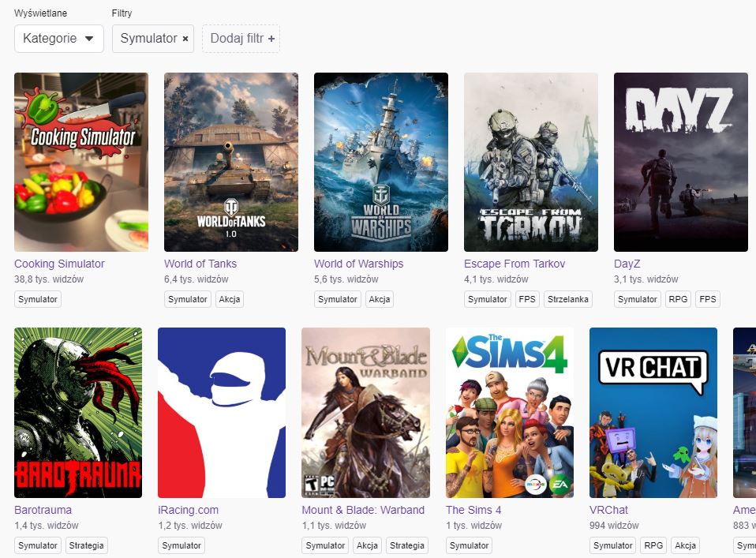The image size is (756, 558).
Task: Click the 38,8 tys. widzów viewer count
Action: pyautogui.click(x=49, y=279)
